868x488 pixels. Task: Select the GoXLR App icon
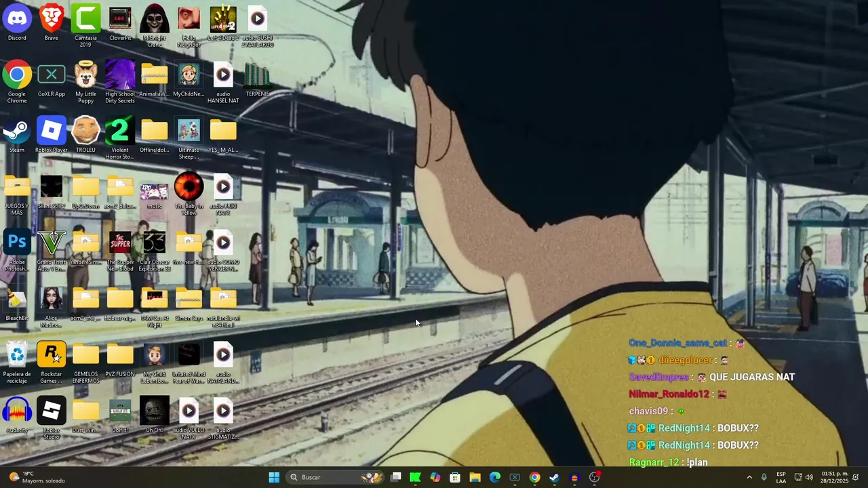click(x=52, y=79)
